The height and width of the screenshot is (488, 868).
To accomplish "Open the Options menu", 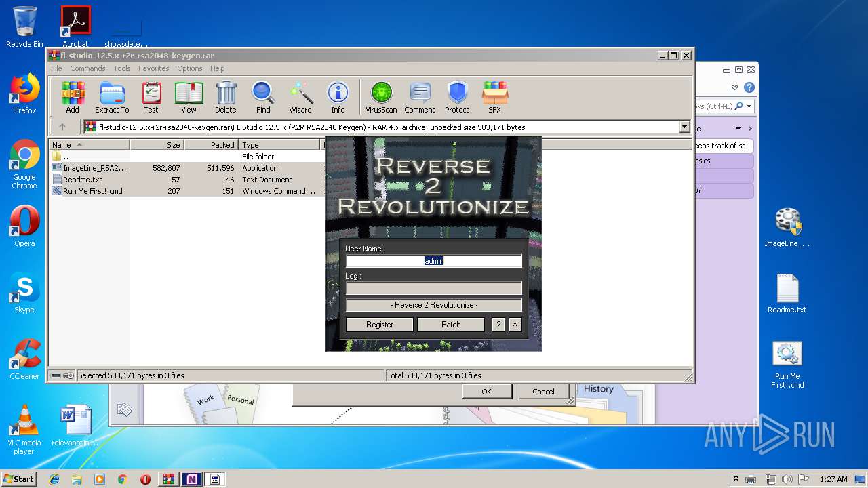I will point(190,68).
